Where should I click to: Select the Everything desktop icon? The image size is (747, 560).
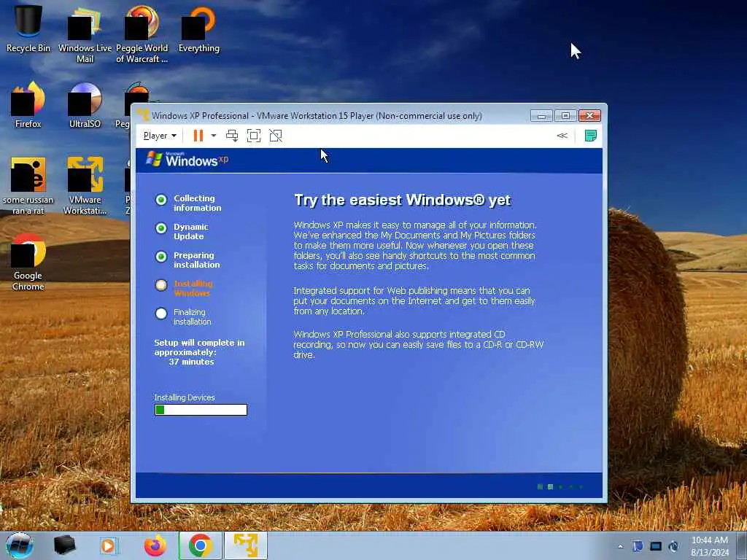click(199, 28)
